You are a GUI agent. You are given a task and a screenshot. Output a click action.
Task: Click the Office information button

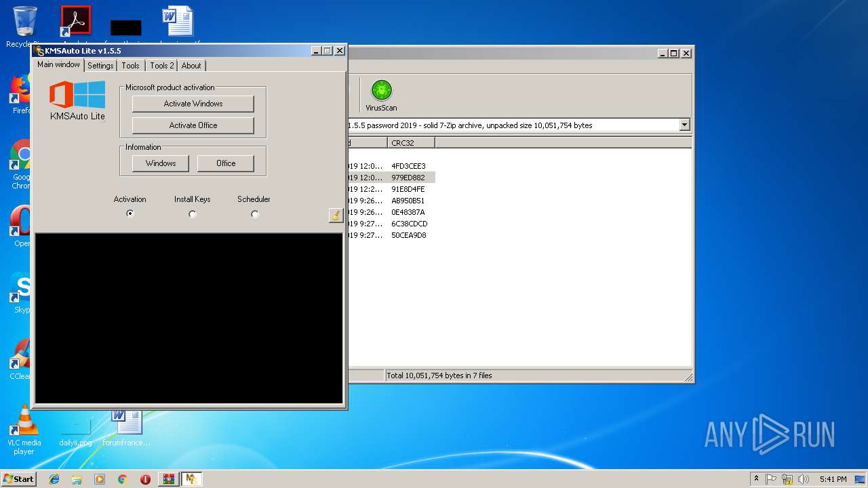coord(226,163)
